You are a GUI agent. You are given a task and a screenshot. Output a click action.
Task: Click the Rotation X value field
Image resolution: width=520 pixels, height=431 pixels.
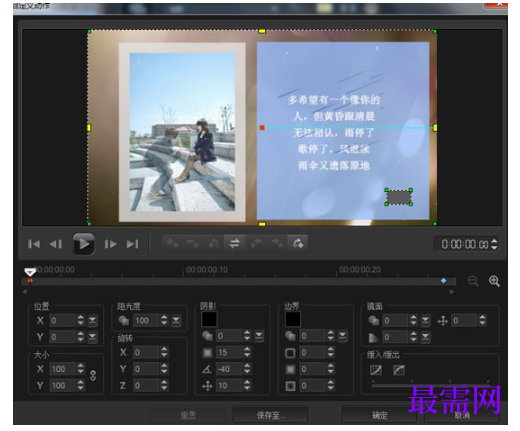[x=146, y=352]
